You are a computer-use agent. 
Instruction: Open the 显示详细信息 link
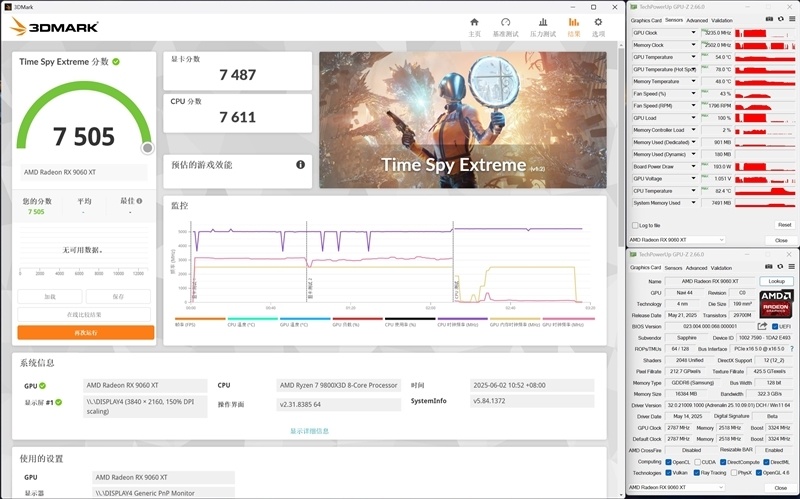[309, 431]
